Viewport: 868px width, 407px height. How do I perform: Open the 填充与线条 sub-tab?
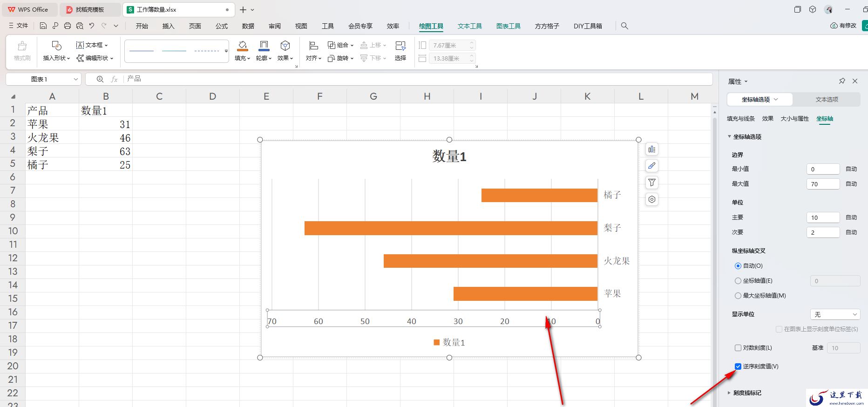741,119
